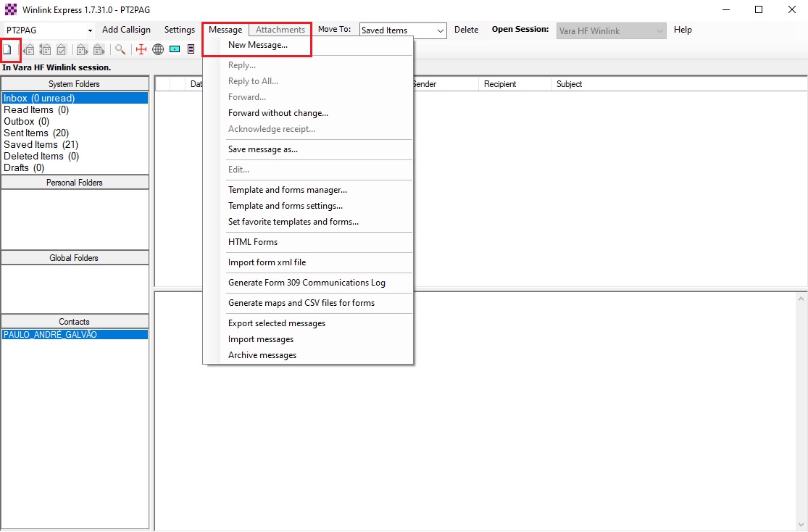Select the PAULO_ANDRÉ_GALVÃO contact
This screenshot has width=808, height=532.
(50, 335)
